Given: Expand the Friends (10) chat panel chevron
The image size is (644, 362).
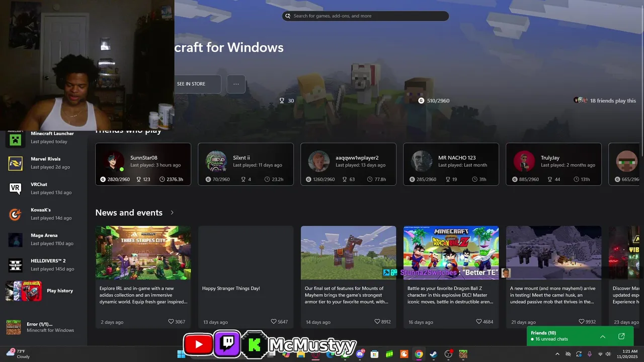Looking at the screenshot, I should [x=603, y=336].
